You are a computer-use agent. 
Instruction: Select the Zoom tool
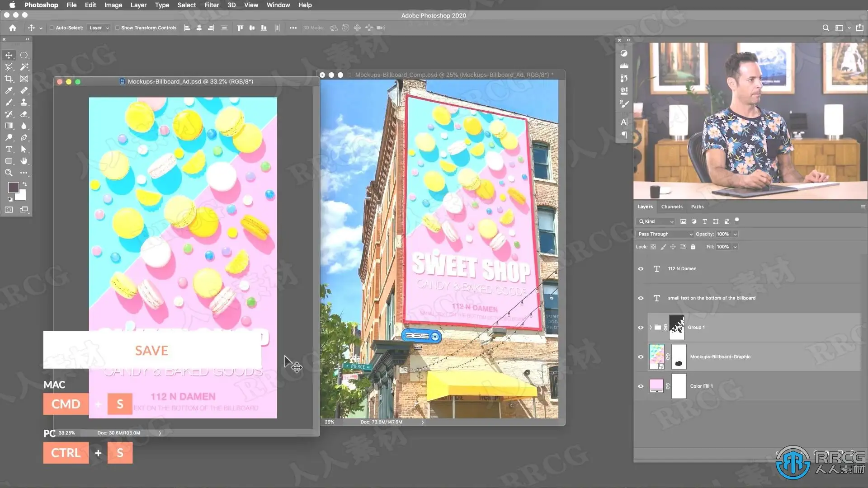[x=9, y=173]
